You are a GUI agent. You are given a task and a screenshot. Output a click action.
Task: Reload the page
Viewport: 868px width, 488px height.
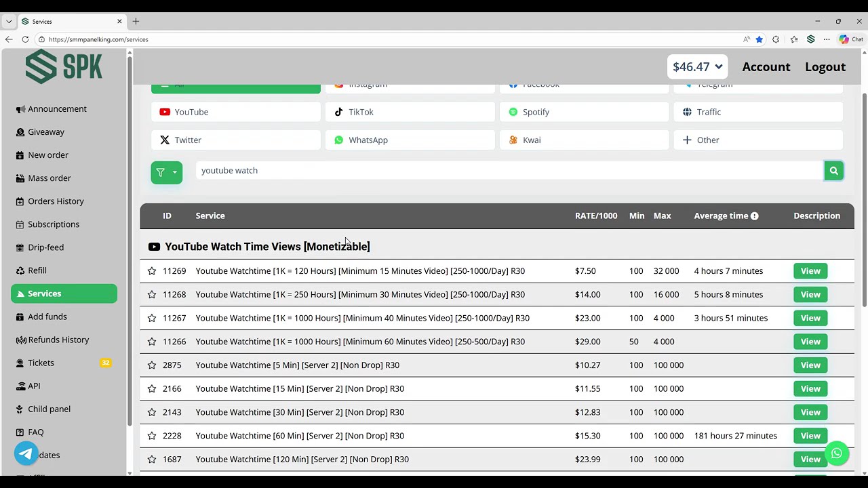tap(25, 39)
